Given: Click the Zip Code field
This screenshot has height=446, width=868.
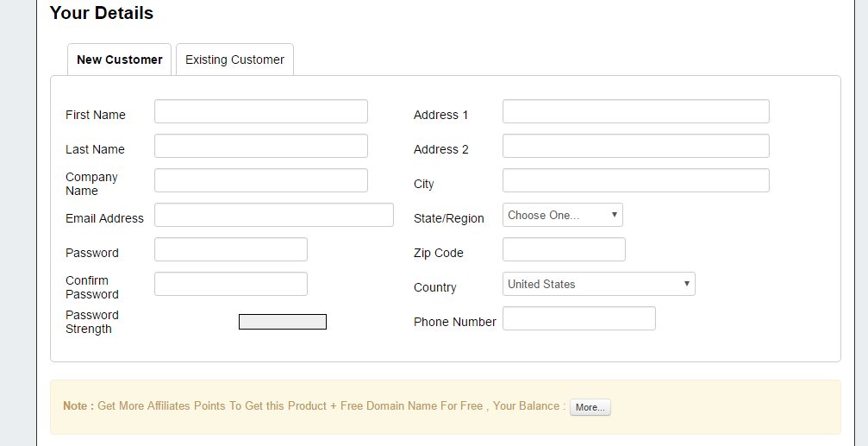Looking at the screenshot, I should click(564, 249).
